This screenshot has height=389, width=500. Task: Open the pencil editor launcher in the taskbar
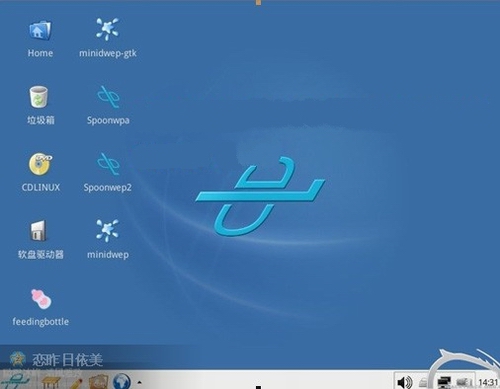click(75, 383)
